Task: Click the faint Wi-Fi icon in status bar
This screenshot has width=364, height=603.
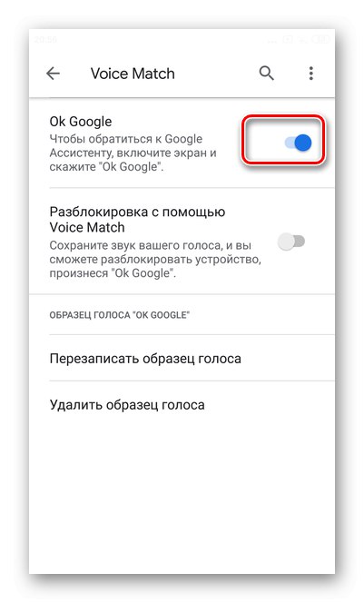Action: pos(302,39)
